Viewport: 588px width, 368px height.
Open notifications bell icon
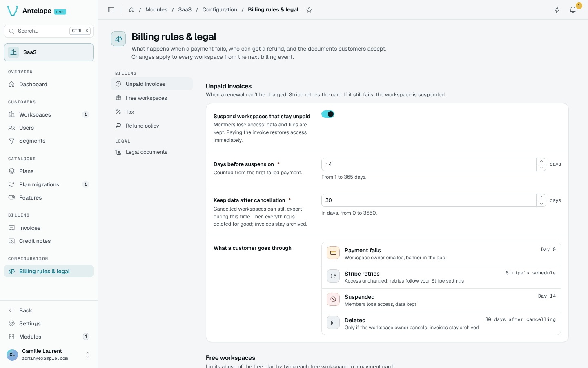(x=573, y=10)
